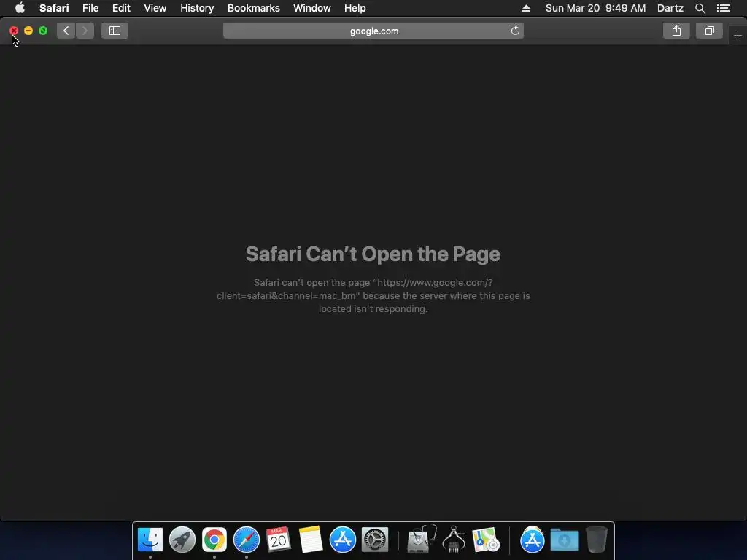This screenshot has height=560, width=747.
Task: Open the Edit menu
Action: [121, 8]
